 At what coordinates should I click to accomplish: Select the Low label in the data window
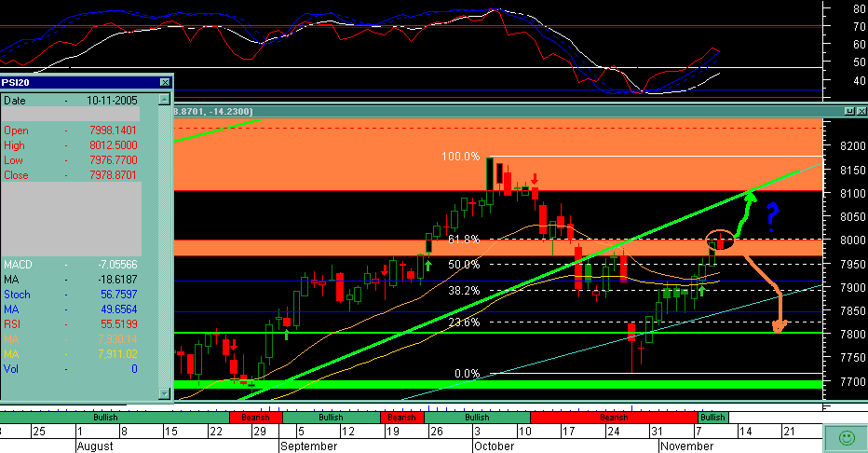tap(13, 160)
